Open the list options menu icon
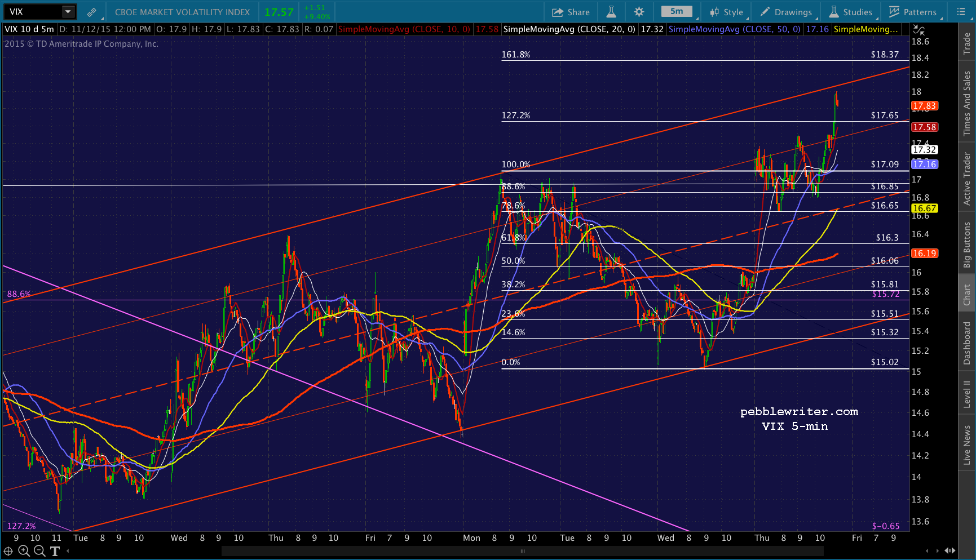This screenshot has height=560, width=976. (x=961, y=12)
